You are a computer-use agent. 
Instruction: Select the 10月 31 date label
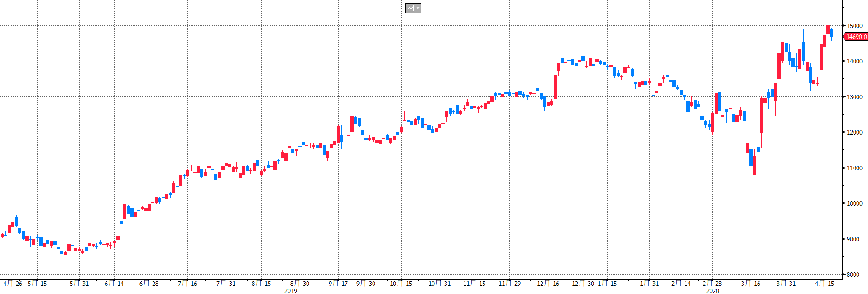(x=439, y=284)
